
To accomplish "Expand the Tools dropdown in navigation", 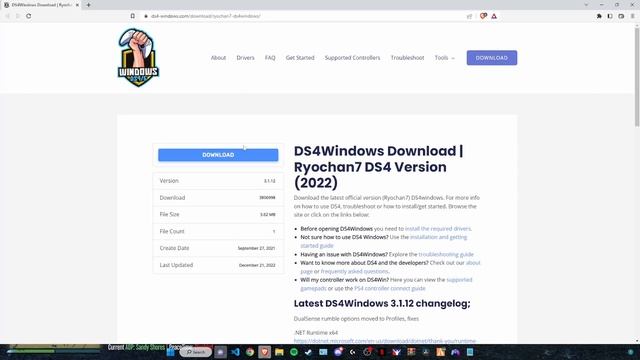I will click(x=444, y=58).
